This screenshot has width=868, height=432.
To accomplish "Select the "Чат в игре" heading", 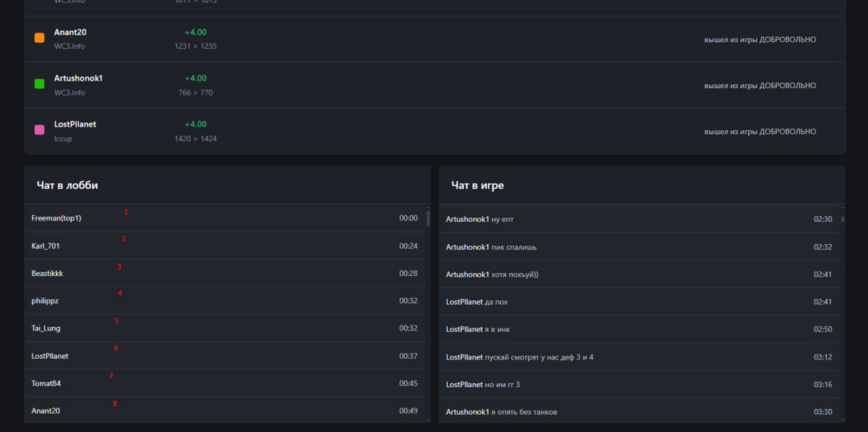I will click(477, 185).
